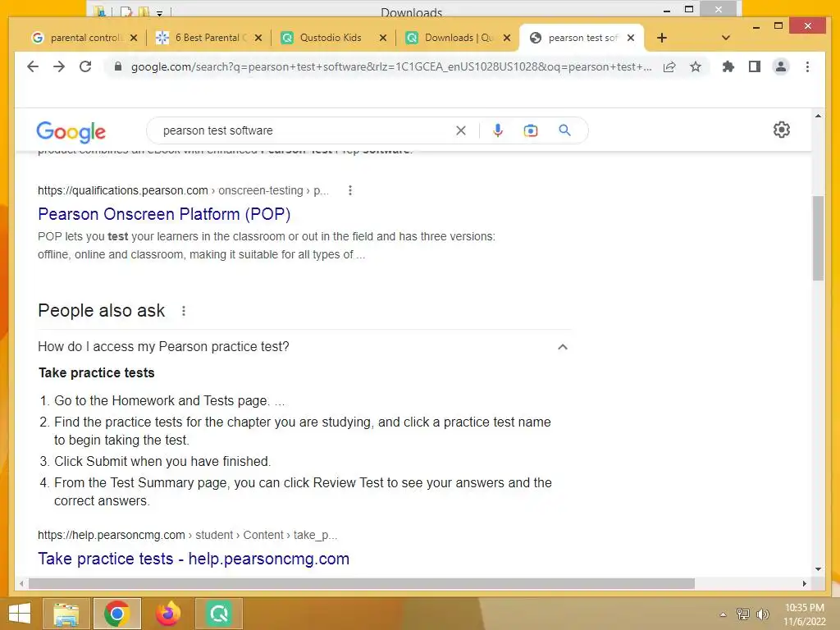Search by image with camera icon

(531, 130)
